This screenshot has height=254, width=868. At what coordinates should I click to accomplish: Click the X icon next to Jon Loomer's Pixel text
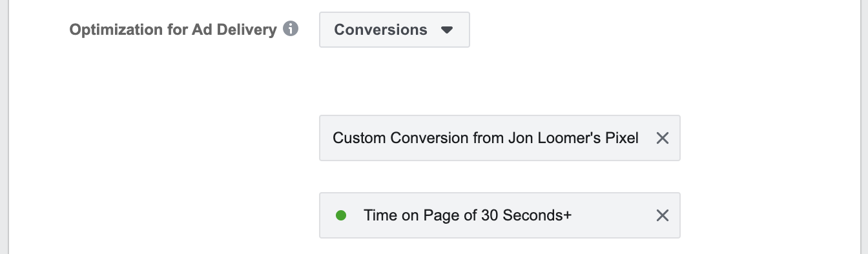(x=662, y=138)
